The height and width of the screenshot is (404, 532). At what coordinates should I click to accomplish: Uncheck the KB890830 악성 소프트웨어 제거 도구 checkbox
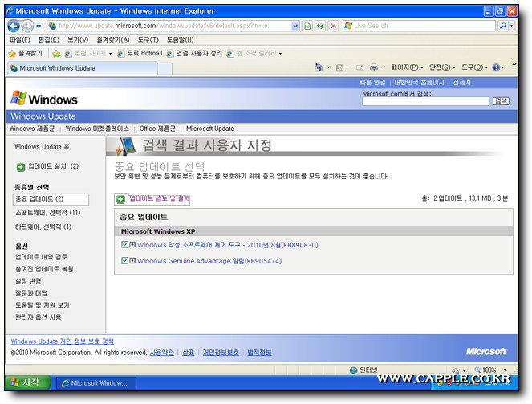pyautogui.click(x=124, y=244)
